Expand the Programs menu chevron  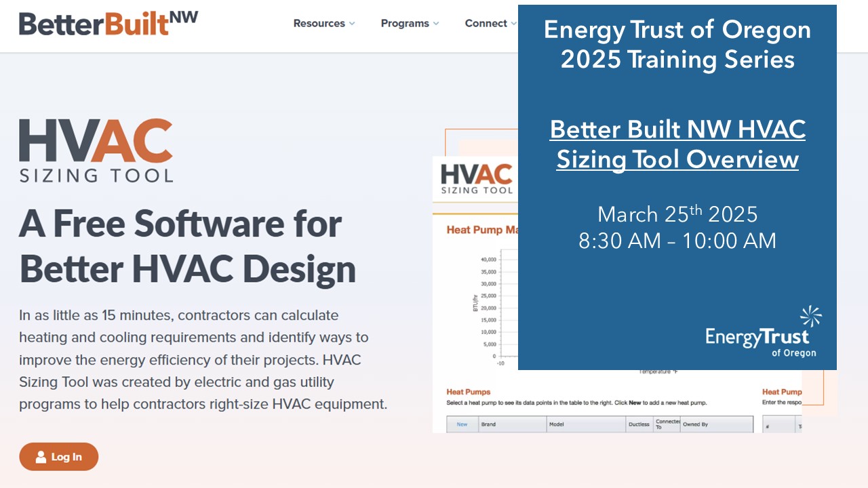(436, 24)
